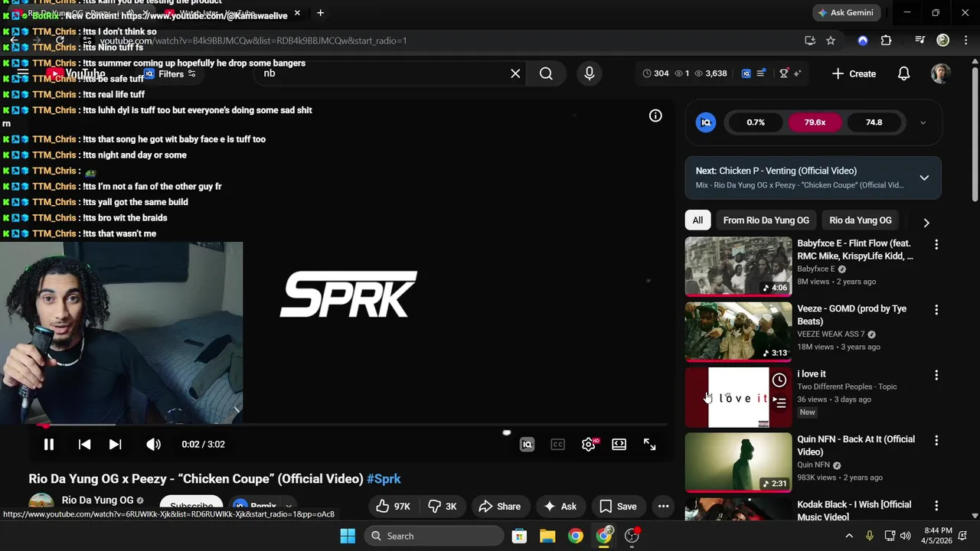
Task: Select the 79.6x outlier score pill
Action: [815, 122]
